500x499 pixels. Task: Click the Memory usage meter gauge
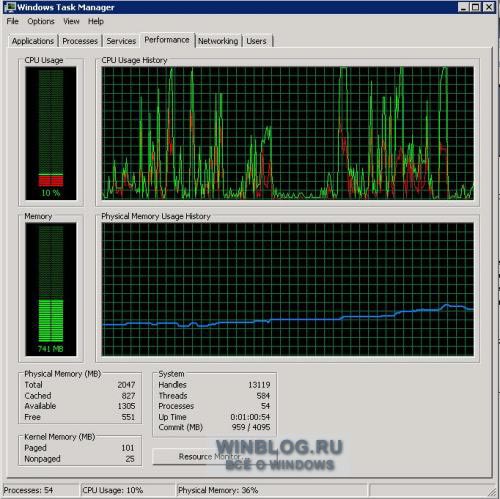click(x=51, y=289)
